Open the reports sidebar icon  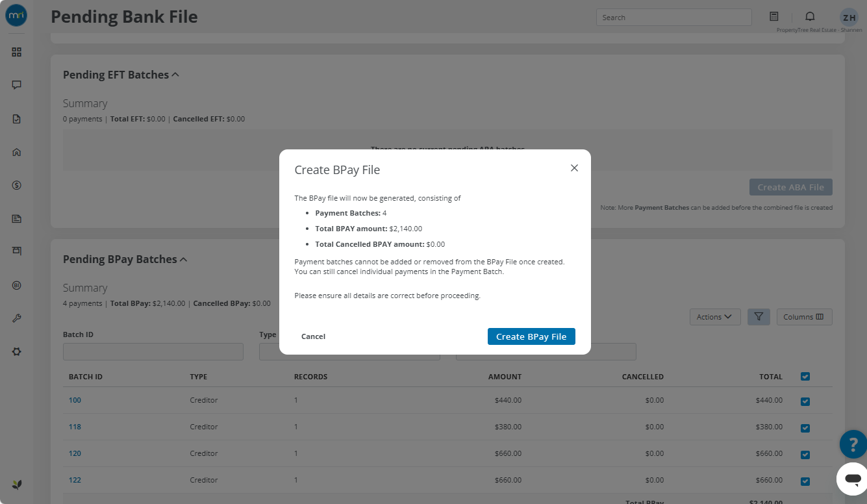[x=17, y=219]
